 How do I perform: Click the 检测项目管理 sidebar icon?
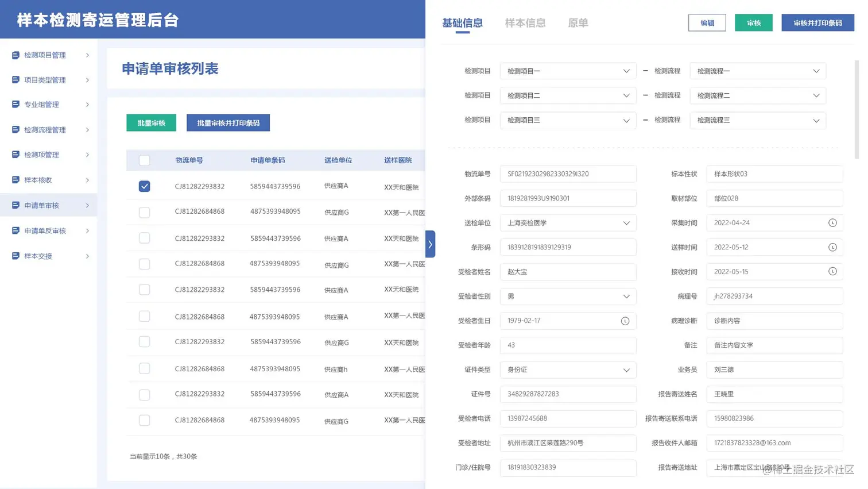(15, 55)
